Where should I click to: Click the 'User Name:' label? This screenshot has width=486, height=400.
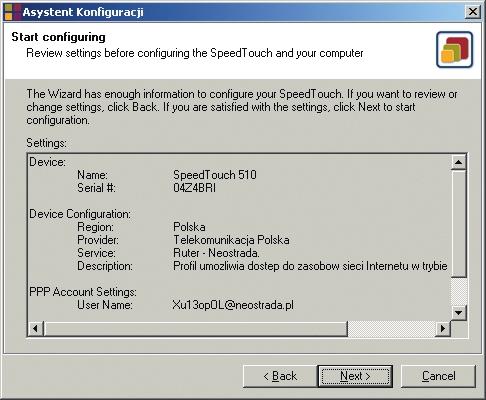(105, 305)
